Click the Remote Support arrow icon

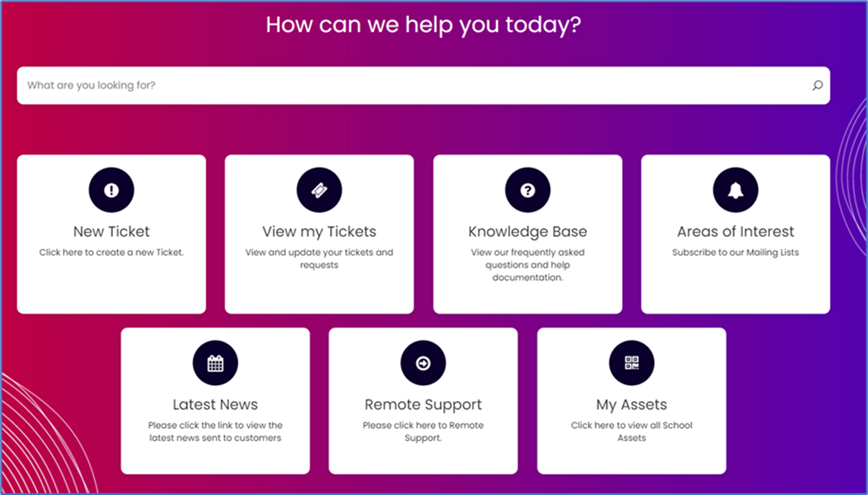point(423,363)
